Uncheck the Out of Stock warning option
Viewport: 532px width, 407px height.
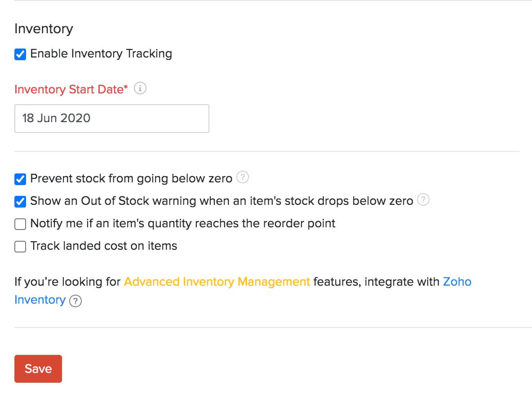click(x=20, y=201)
